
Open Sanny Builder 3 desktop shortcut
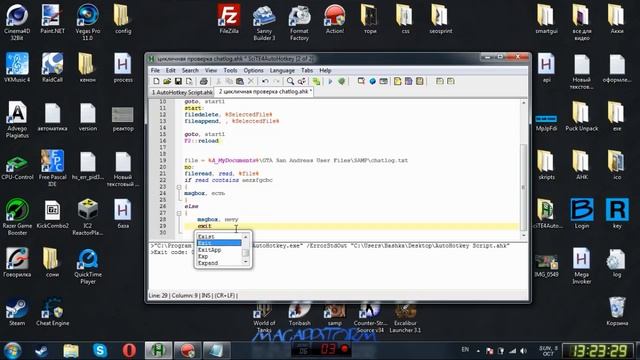click(x=264, y=22)
